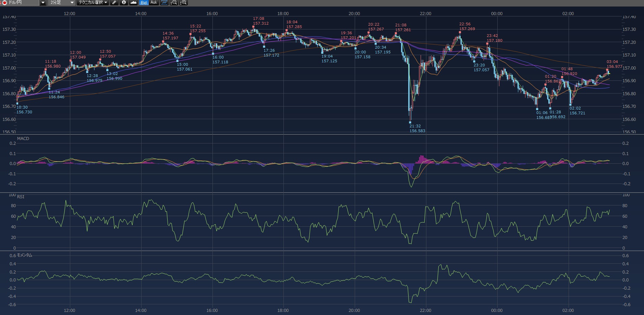Viewport: 644px width, 315px height.
Task: Open the ドル/円 currency pair dropdown
Action: tap(43, 3)
